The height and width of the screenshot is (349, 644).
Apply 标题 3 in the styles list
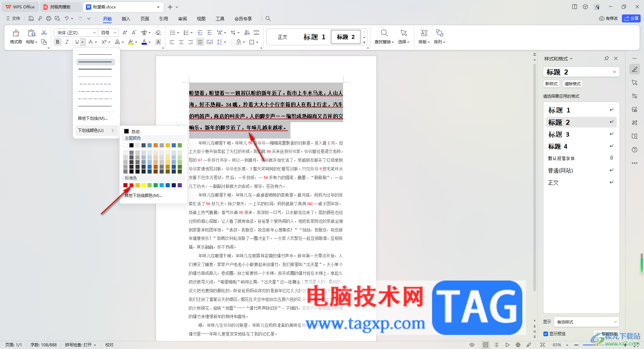click(x=581, y=134)
